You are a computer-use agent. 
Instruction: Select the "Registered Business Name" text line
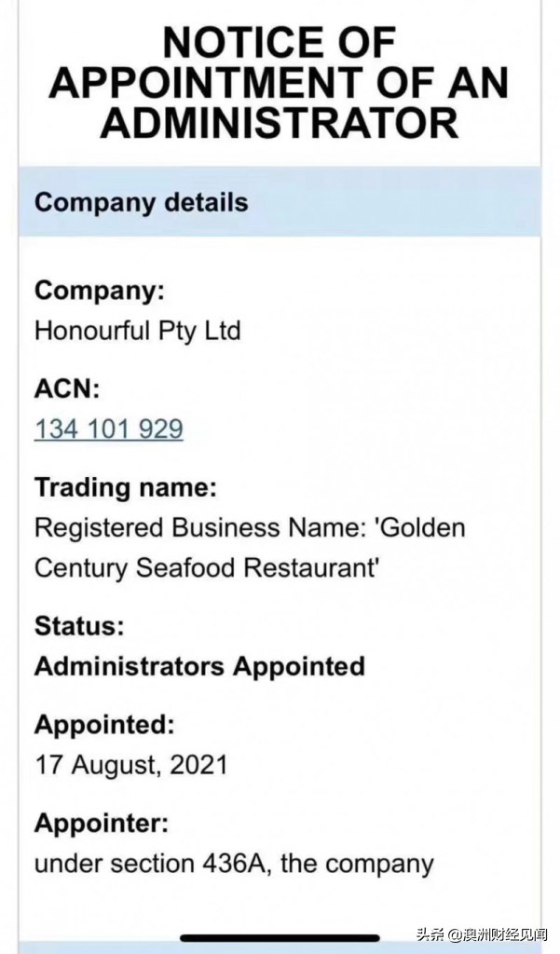(x=249, y=527)
